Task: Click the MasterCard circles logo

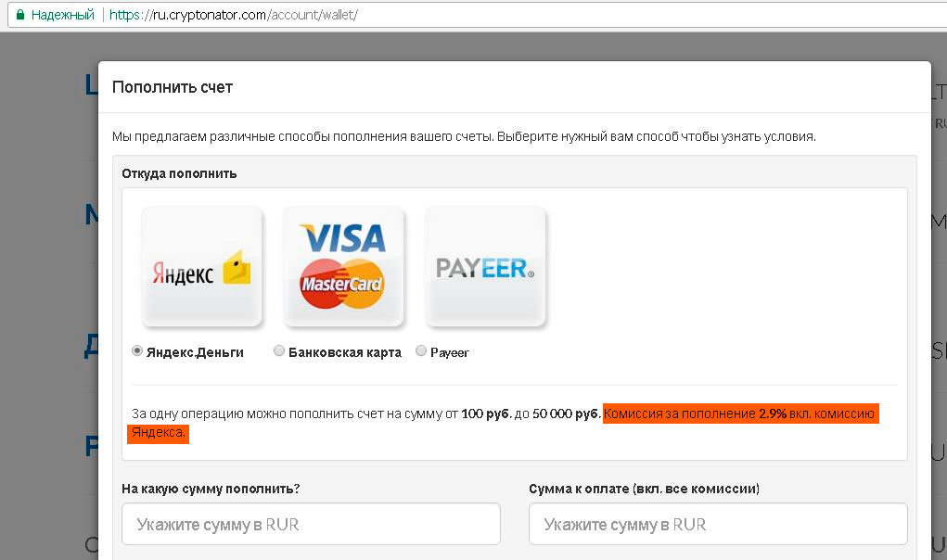Action: (x=342, y=284)
